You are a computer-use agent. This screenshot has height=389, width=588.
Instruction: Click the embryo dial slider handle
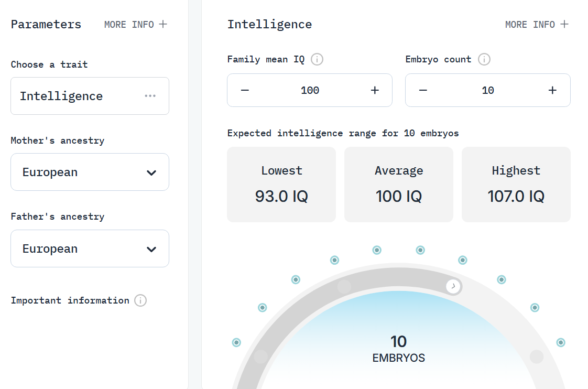click(453, 286)
